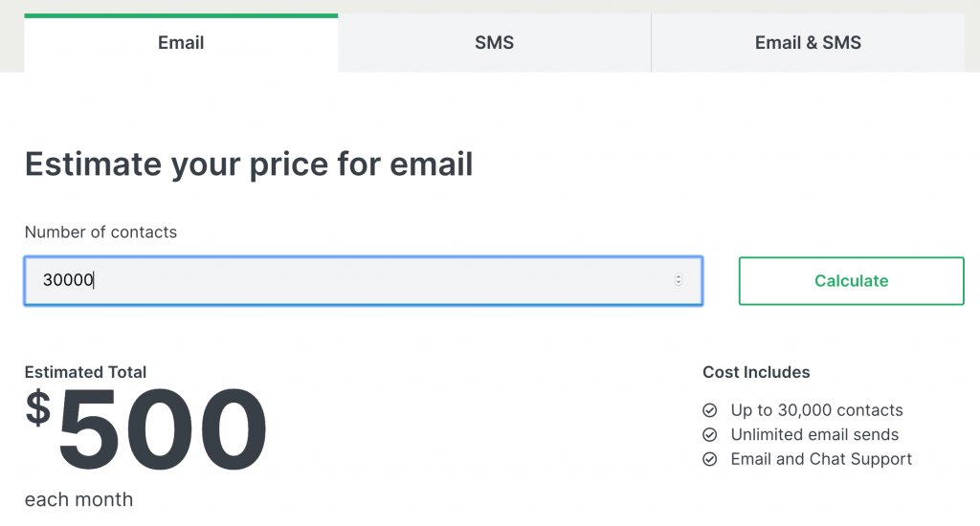Screen dimensions: 980x526
Task: Click the Email and Chat Support text
Action: [x=821, y=459]
